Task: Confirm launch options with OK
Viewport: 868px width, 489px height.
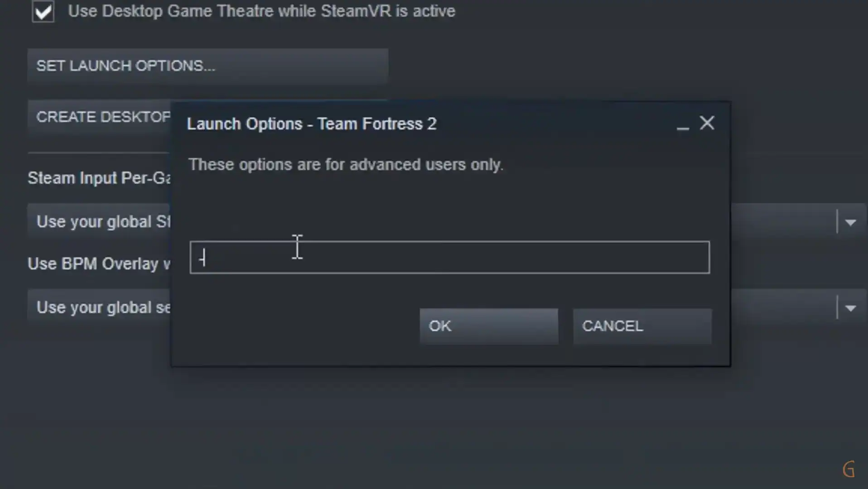Action: 488,326
